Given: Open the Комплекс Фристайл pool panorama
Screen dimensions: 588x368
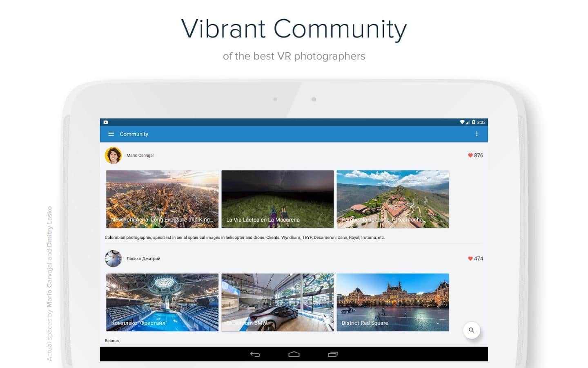Looking at the screenshot, I should coord(162,302).
